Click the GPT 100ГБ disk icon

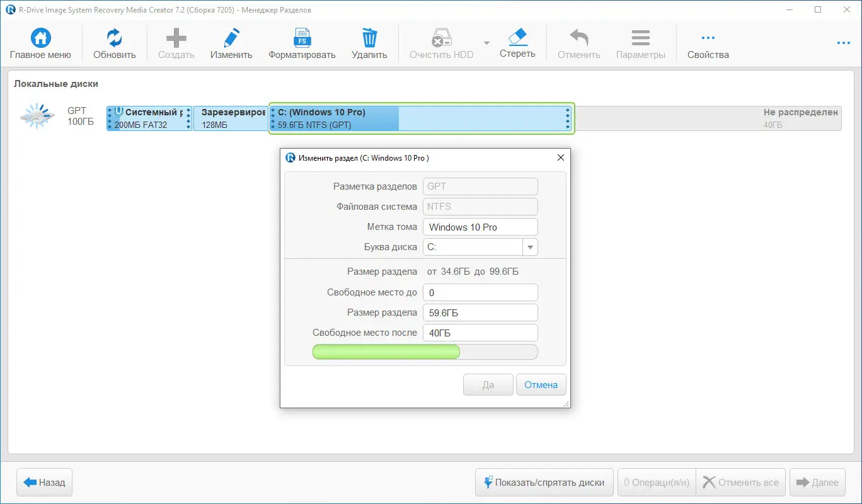(x=37, y=117)
